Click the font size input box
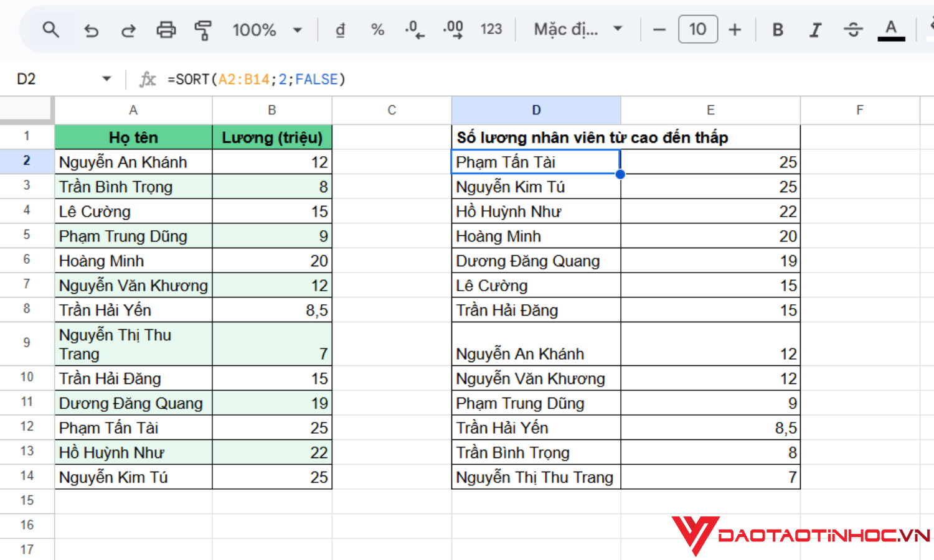 pos(698,29)
